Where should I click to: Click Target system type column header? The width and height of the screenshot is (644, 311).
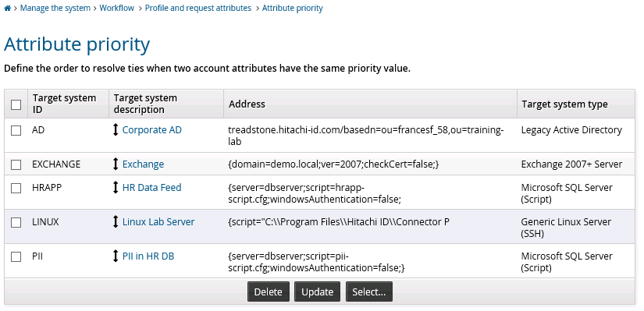pos(576,104)
